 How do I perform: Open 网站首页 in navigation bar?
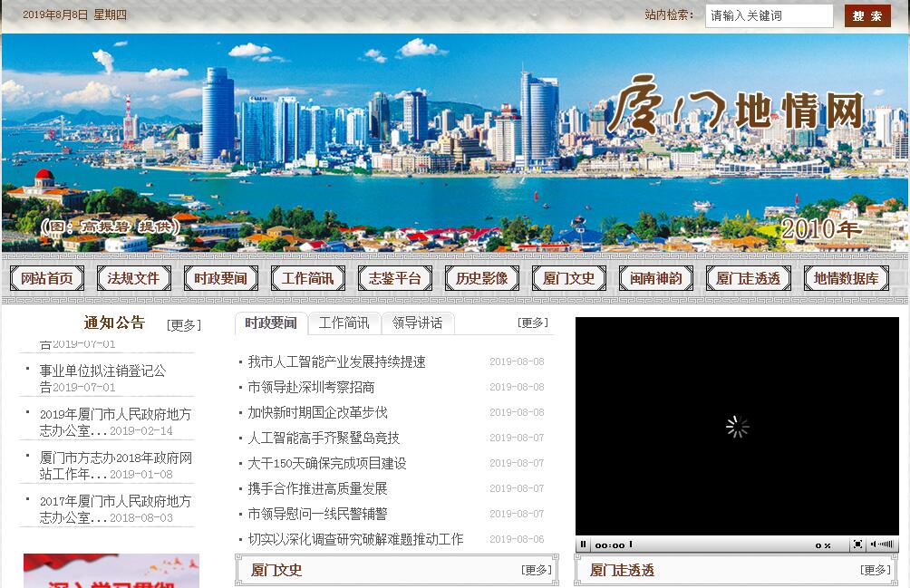47,278
